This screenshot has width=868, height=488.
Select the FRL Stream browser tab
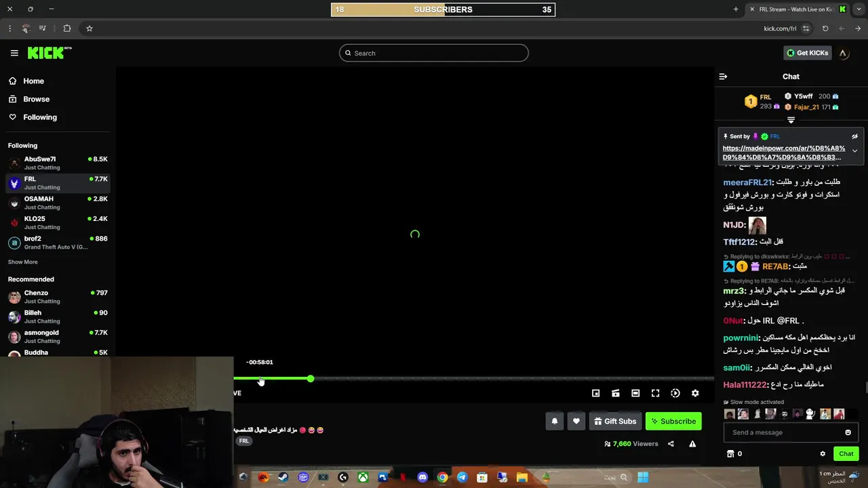click(x=799, y=9)
